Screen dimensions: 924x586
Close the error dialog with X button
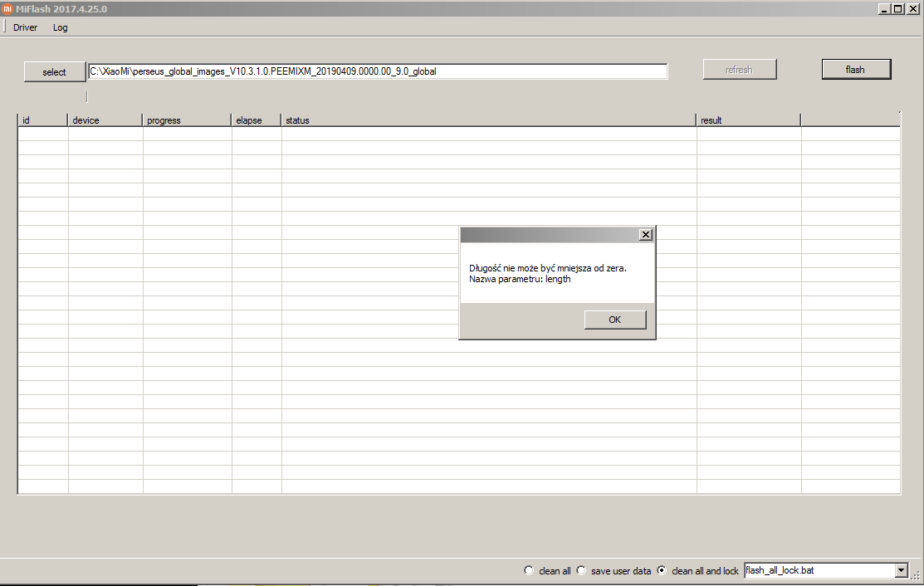click(x=645, y=235)
